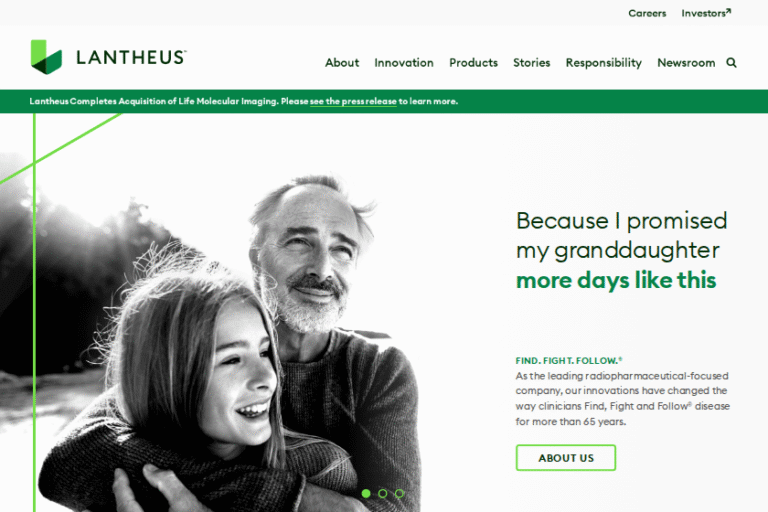Screen dimensions: 768x512
Task: Go to the Stories menu item
Action: (x=531, y=63)
